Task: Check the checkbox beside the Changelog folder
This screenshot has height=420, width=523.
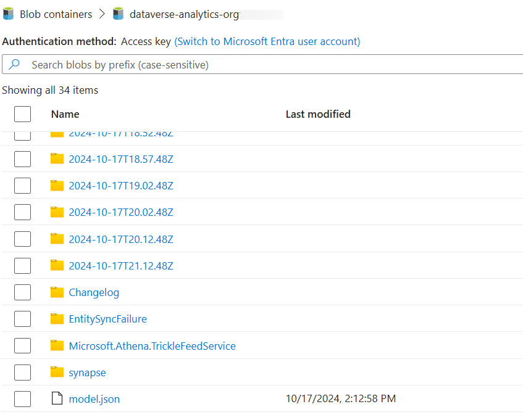Action: click(22, 292)
